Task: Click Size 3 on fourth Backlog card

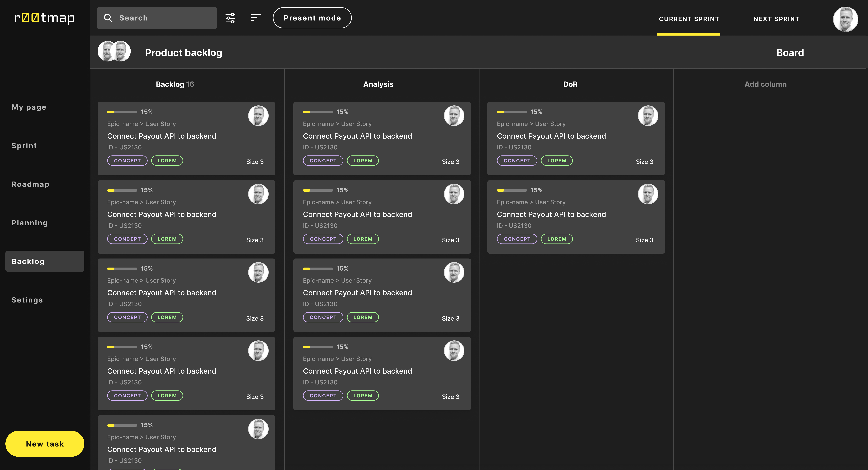Action: (x=255, y=397)
